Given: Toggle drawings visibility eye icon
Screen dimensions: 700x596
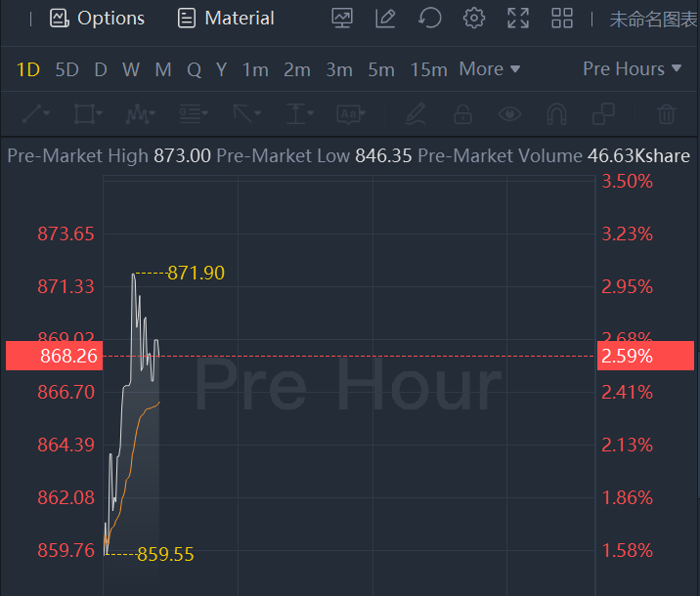Looking at the screenshot, I should [509, 114].
